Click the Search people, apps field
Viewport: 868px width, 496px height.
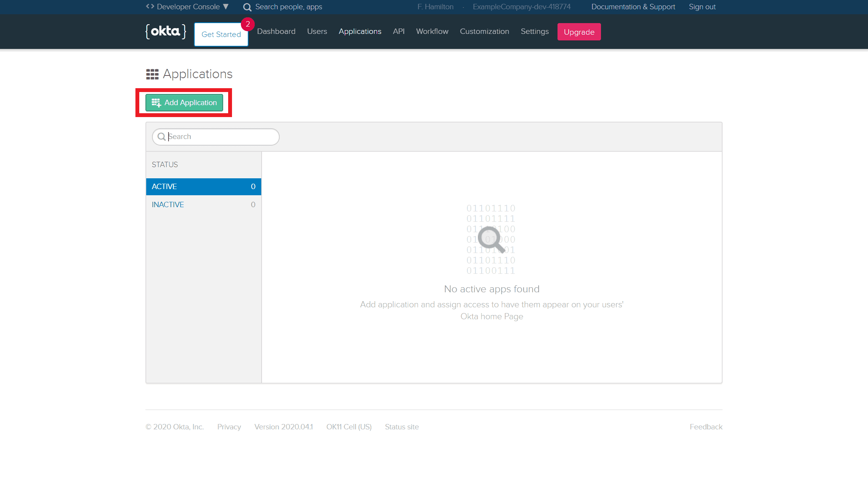click(289, 7)
